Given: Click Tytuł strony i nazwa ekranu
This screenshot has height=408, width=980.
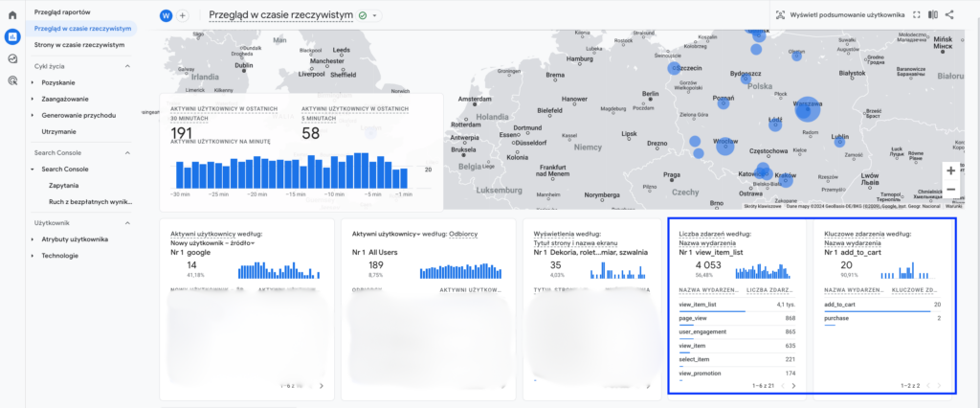Looking at the screenshot, I should [x=575, y=243].
